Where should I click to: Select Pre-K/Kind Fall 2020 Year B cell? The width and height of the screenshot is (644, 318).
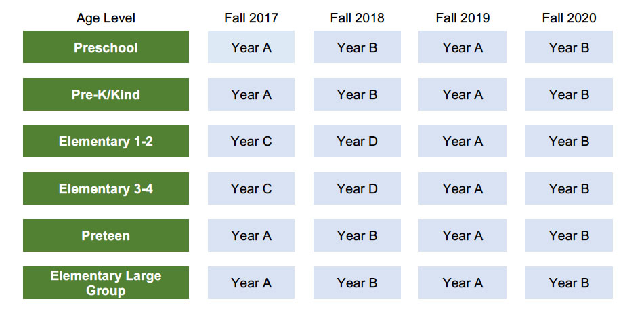[569, 94]
